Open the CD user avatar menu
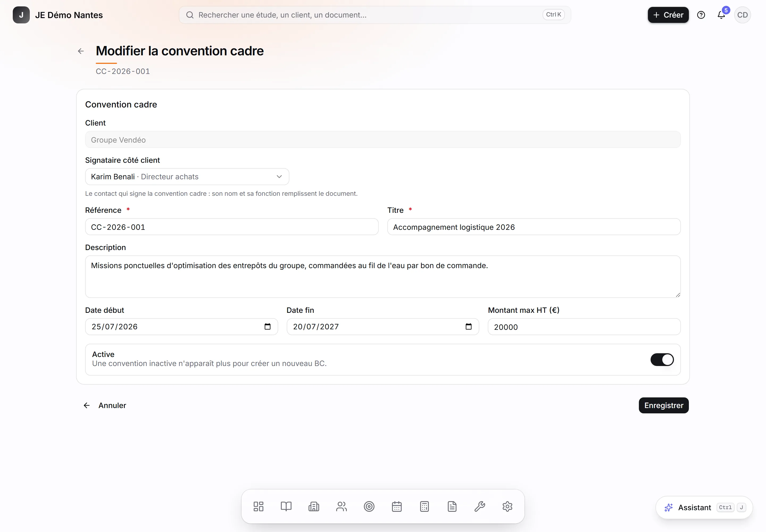The image size is (766, 532). point(742,15)
